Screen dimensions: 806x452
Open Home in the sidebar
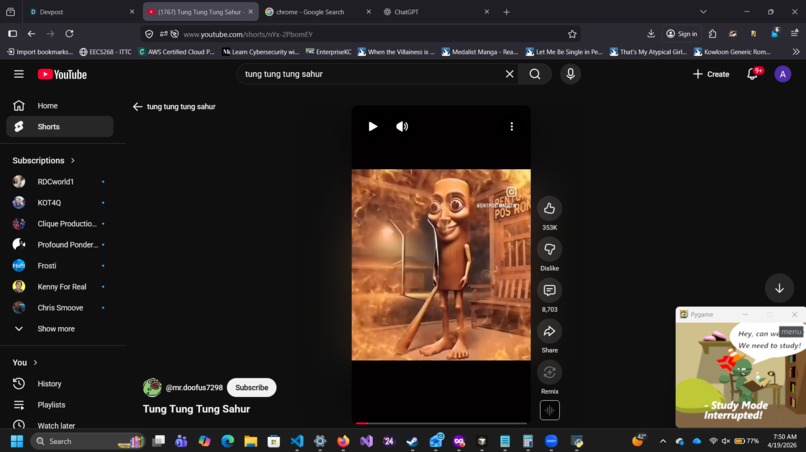coord(60,105)
